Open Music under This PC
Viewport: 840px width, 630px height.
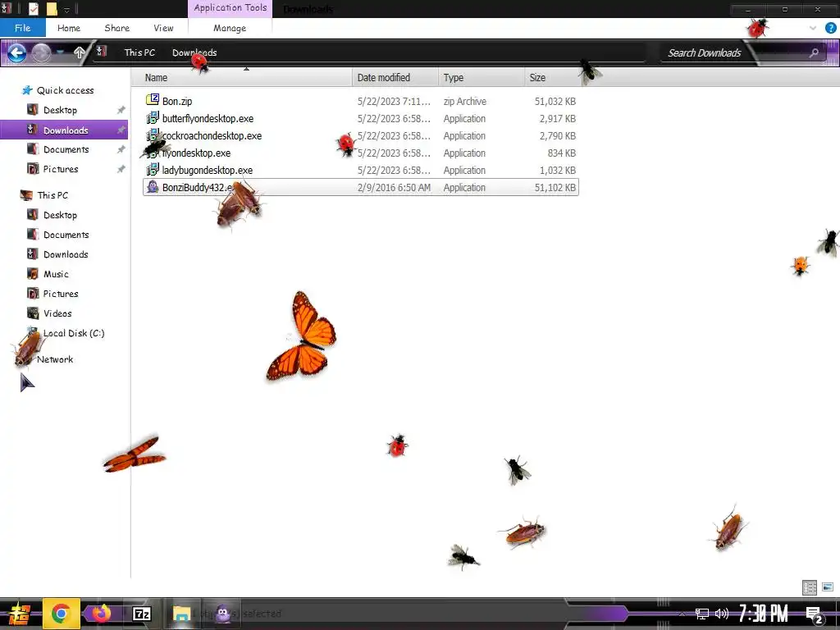pos(56,274)
